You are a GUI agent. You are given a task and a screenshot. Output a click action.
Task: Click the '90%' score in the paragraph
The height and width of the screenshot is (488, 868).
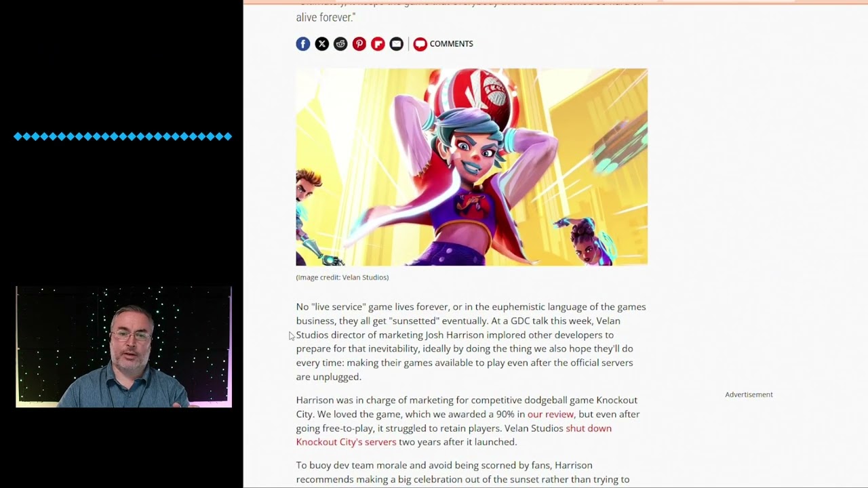coord(506,414)
